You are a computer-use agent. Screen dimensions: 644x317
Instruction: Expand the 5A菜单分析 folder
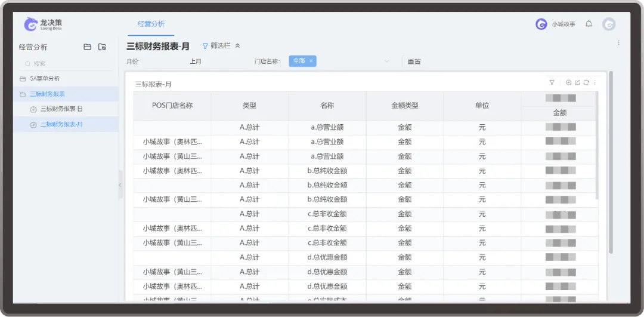point(66,79)
